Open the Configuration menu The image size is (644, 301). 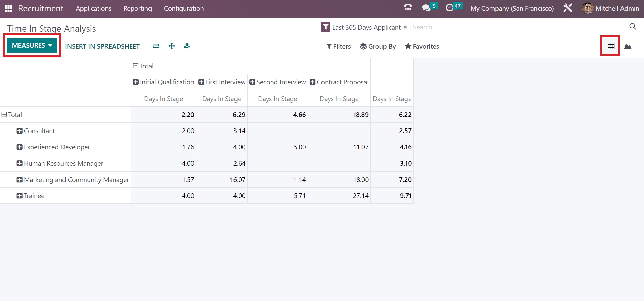point(183,8)
